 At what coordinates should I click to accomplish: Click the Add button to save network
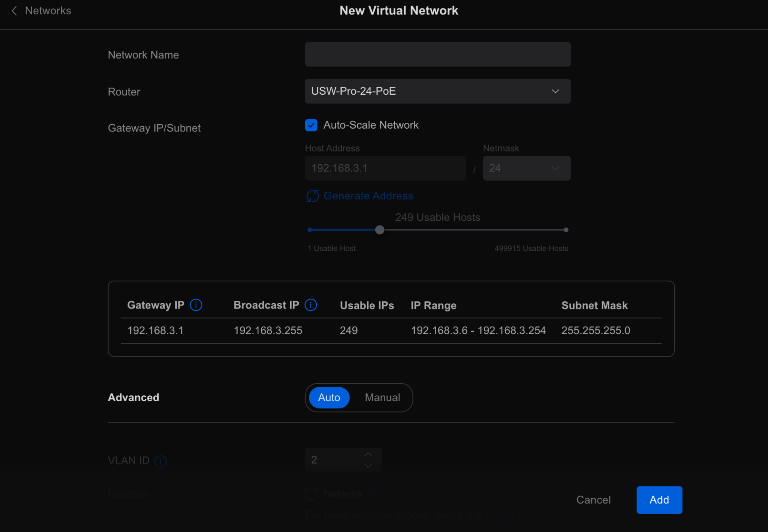659,500
